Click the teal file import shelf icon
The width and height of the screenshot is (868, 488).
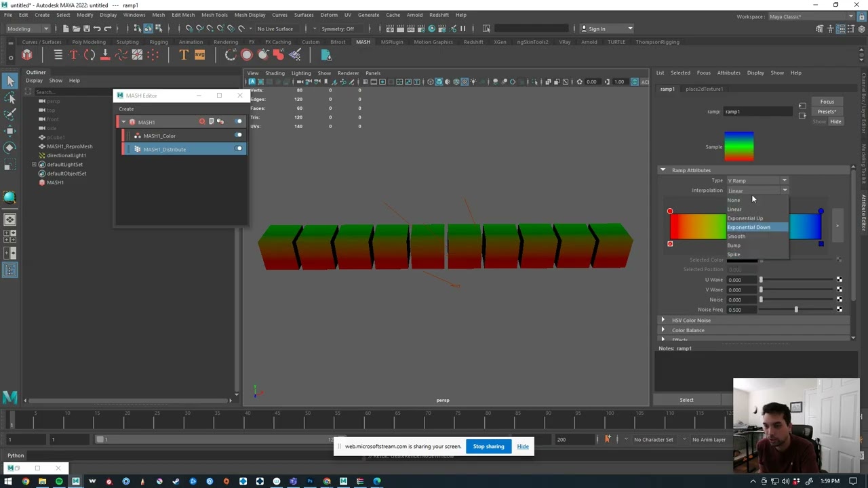point(325,55)
